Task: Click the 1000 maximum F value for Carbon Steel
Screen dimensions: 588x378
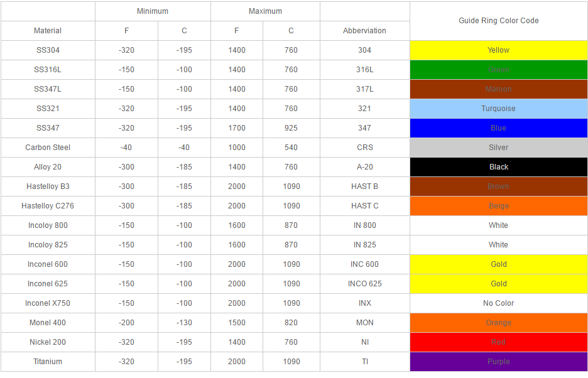Action: click(237, 148)
